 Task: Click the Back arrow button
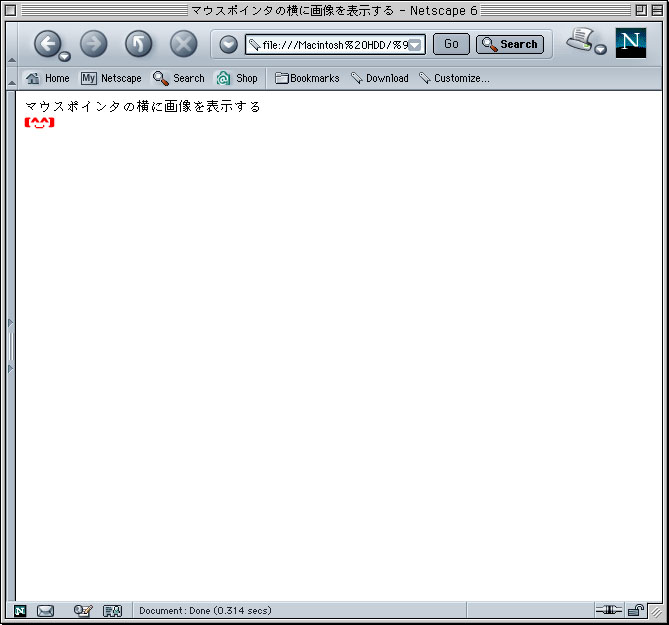tap(47, 44)
